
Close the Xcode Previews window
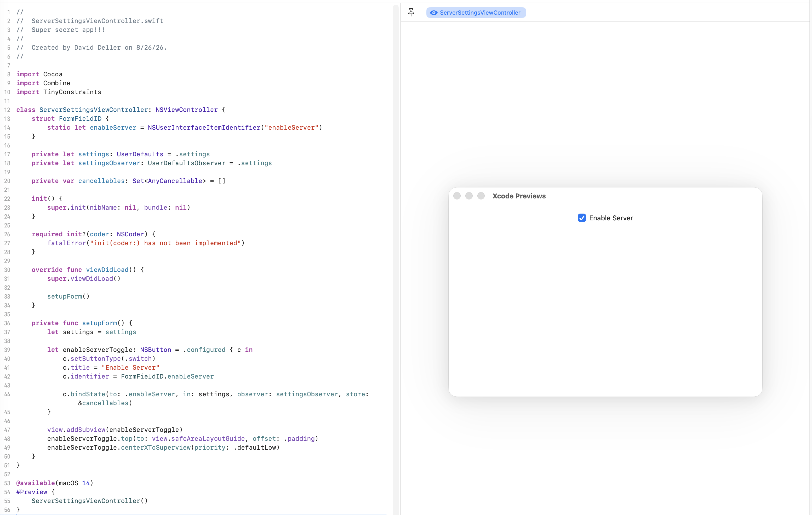pyautogui.click(x=457, y=196)
